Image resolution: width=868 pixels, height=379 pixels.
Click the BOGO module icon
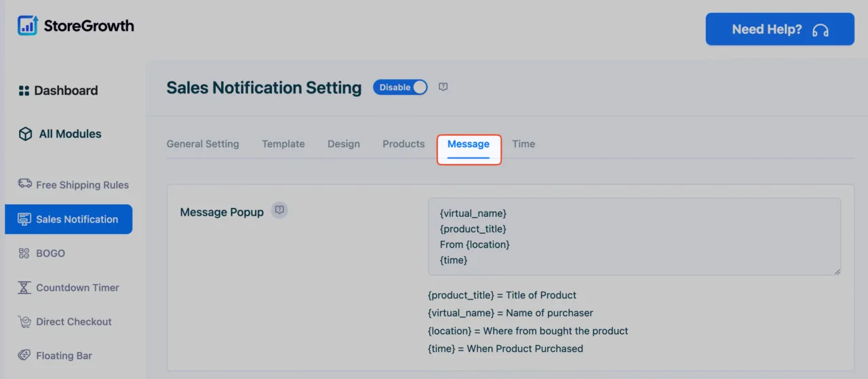click(x=24, y=253)
